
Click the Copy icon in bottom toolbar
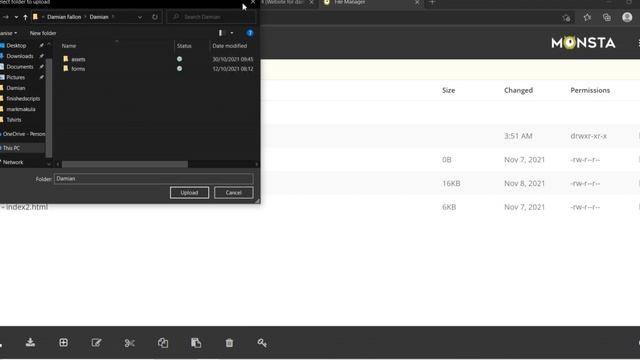(163, 343)
